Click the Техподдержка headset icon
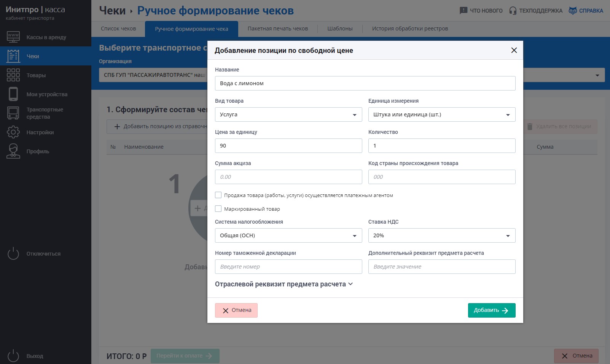The width and height of the screenshot is (610, 364). coord(513,11)
